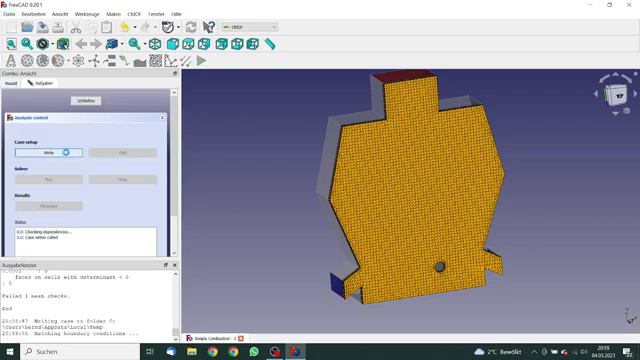Open the Makro menu
640x360 pixels.
point(113,14)
